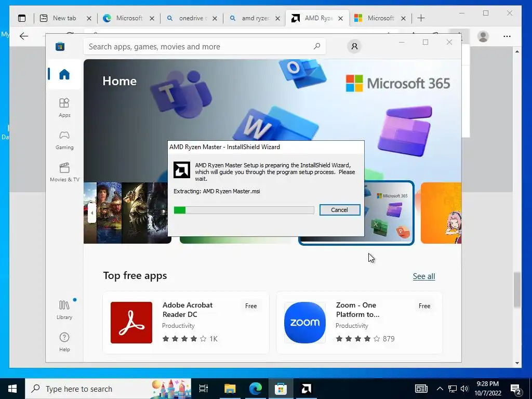
Task: Open the Zoom app icon
Action: point(304,322)
